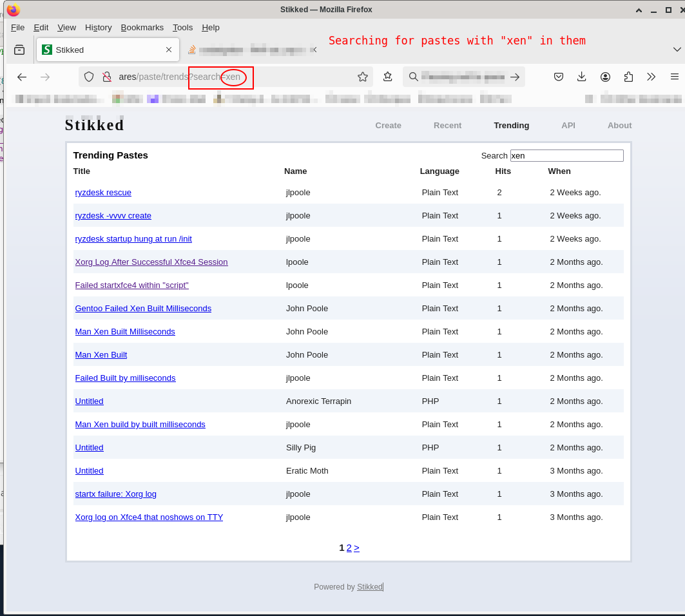Click the "Hits" column header
The height and width of the screenshot is (616, 685).
(x=503, y=171)
